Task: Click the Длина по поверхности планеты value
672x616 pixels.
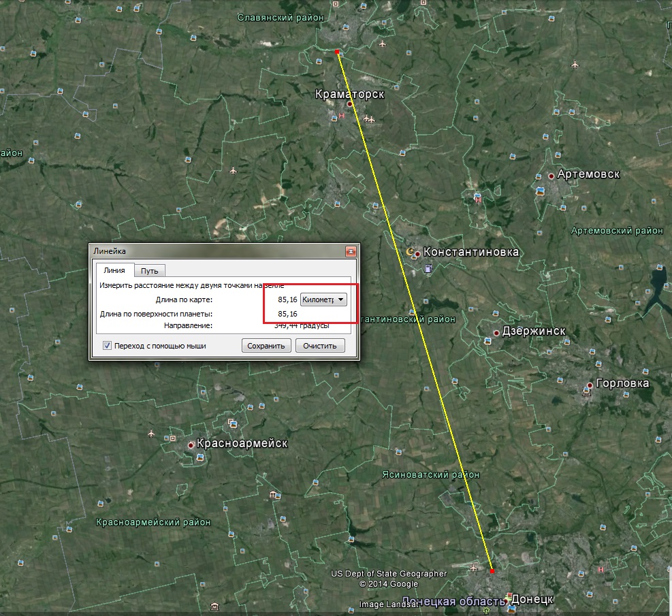Action: (x=287, y=314)
